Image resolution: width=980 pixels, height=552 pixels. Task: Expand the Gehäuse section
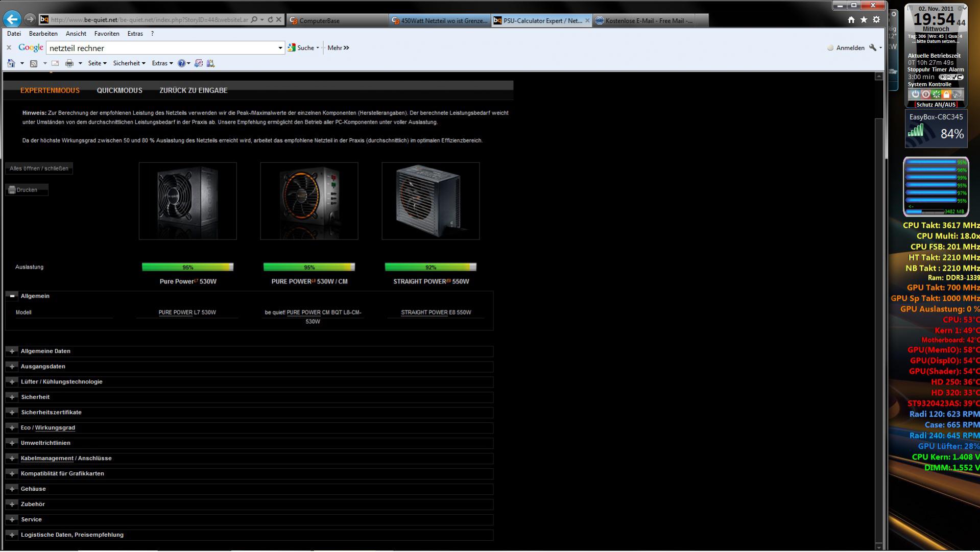12,489
